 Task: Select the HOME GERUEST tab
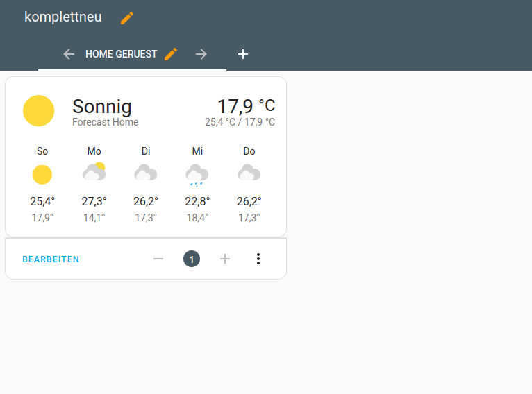(121, 54)
